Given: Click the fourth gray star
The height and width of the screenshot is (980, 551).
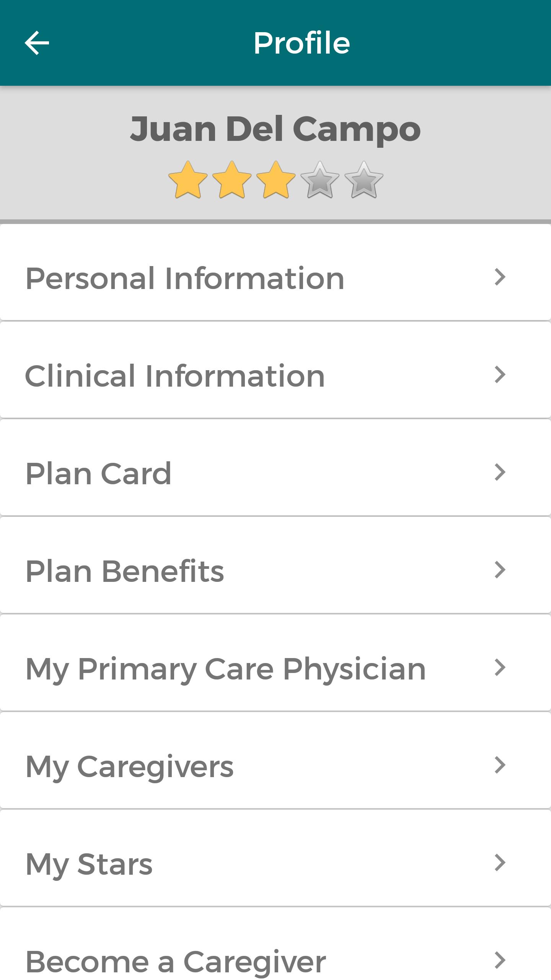Looking at the screenshot, I should (320, 180).
